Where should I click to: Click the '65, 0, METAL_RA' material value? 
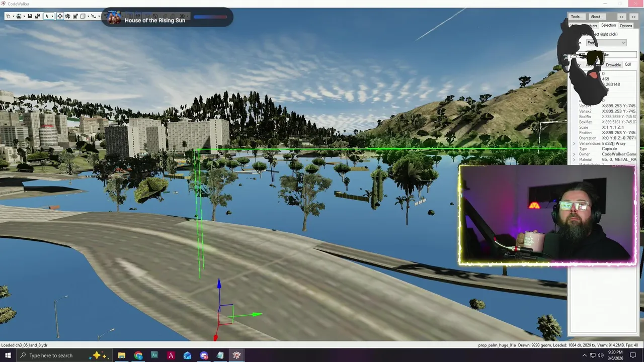click(619, 160)
